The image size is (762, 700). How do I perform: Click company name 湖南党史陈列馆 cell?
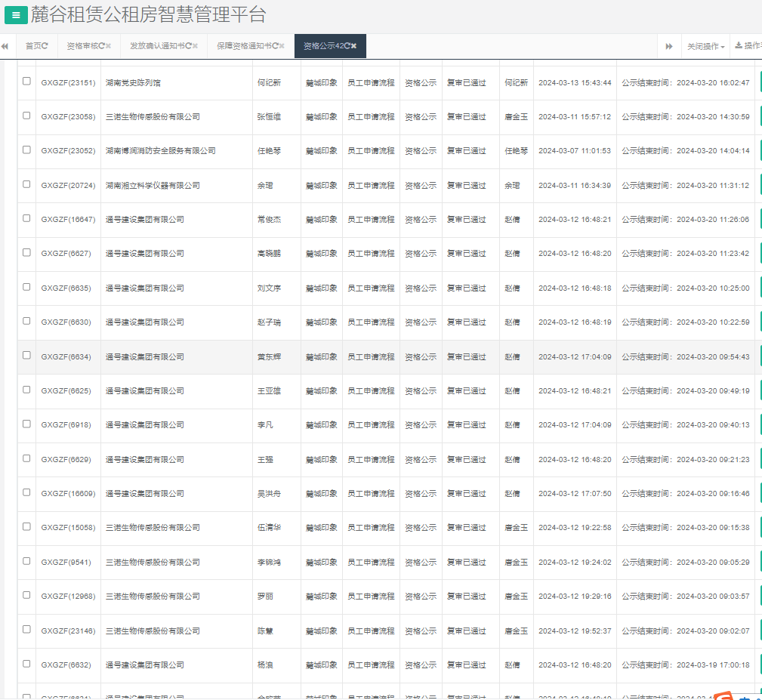pos(133,82)
